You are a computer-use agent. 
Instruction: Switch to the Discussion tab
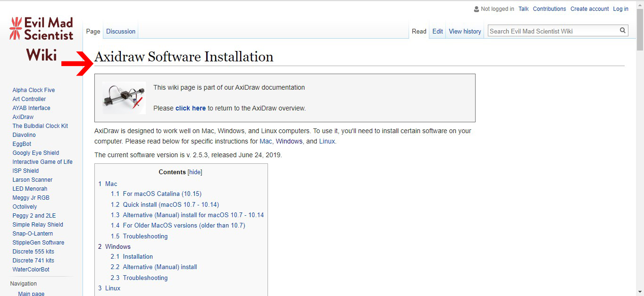(x=121, y=32)
